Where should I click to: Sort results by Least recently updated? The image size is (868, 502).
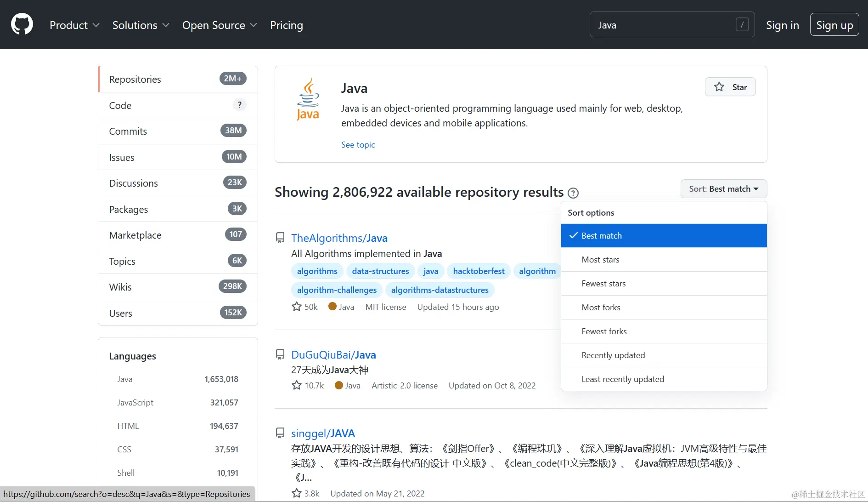664,379
